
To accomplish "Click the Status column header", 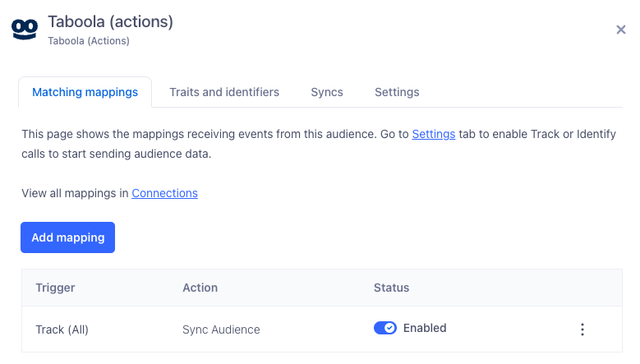I will tap(391, 288).
